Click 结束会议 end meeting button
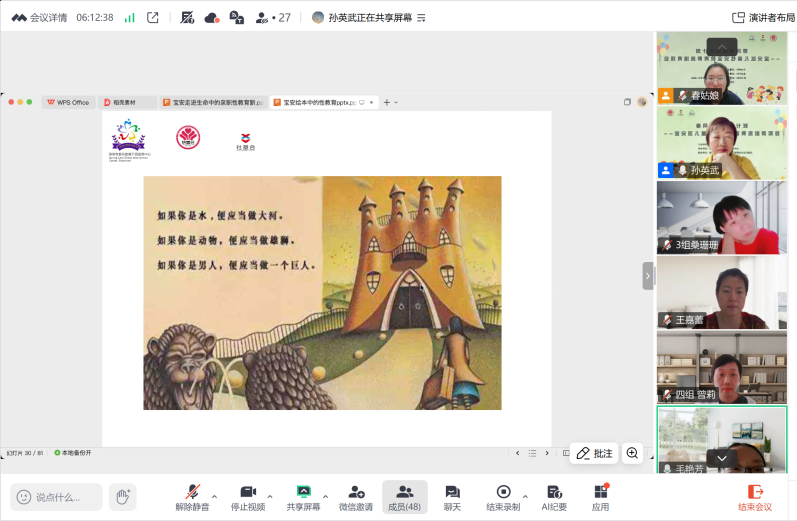The width and height of the screenshot is (797, 521). pyautogui.click(x=755, y=497)
